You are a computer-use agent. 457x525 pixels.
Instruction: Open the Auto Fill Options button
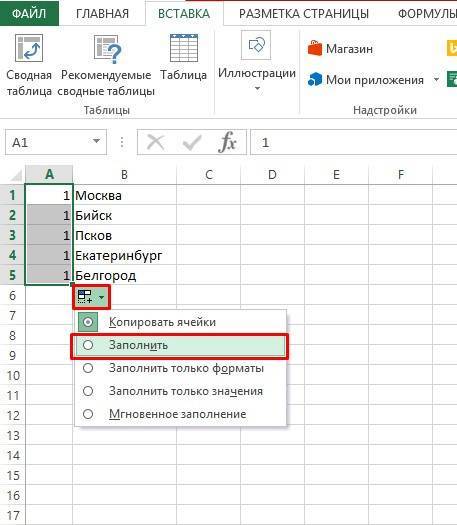click(x=91, y=297)
